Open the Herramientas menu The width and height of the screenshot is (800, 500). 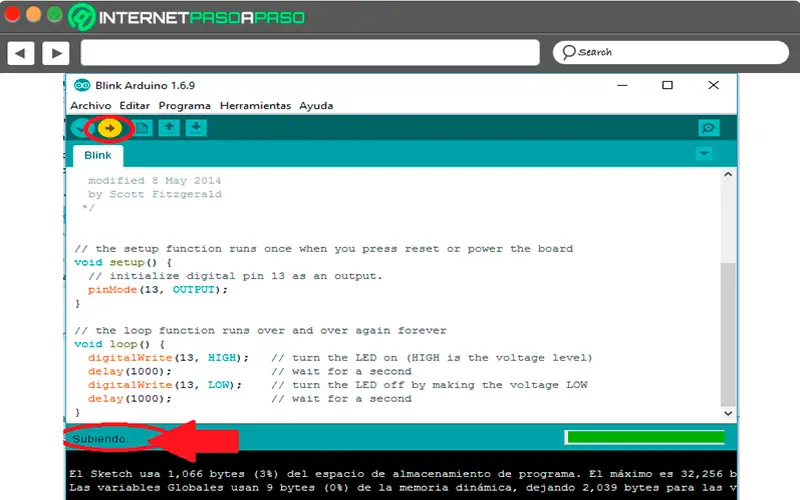click(255, 106)
